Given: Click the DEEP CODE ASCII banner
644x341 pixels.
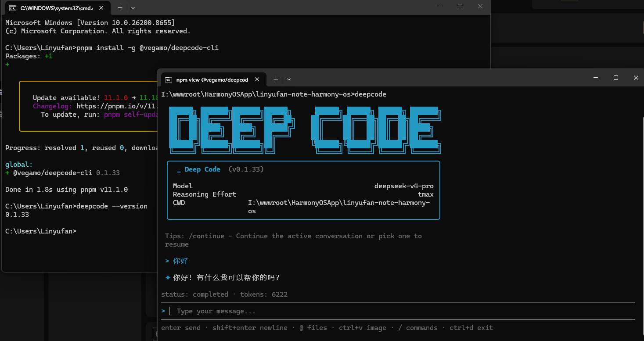Looking at the screenshot, I should click(x=305, y=130).
